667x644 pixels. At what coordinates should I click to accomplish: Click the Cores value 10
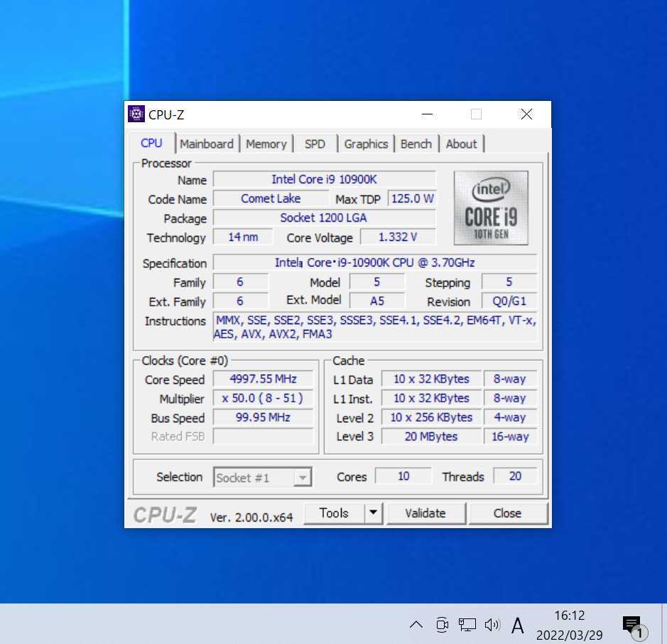(403, 476)
